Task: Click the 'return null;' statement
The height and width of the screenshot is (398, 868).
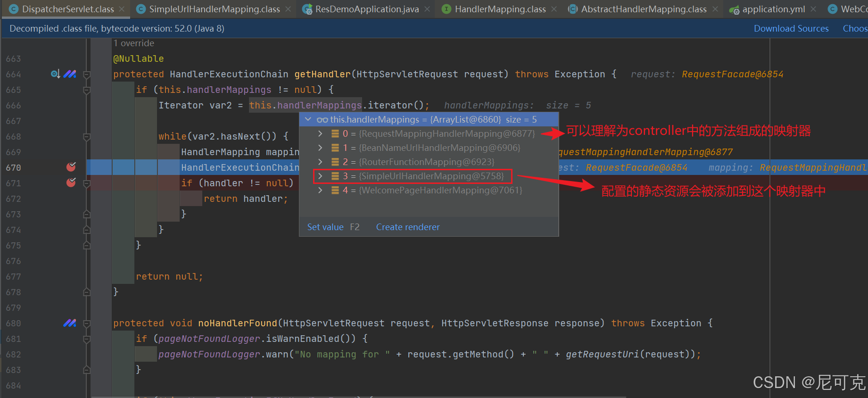Action: coord(169,276)
